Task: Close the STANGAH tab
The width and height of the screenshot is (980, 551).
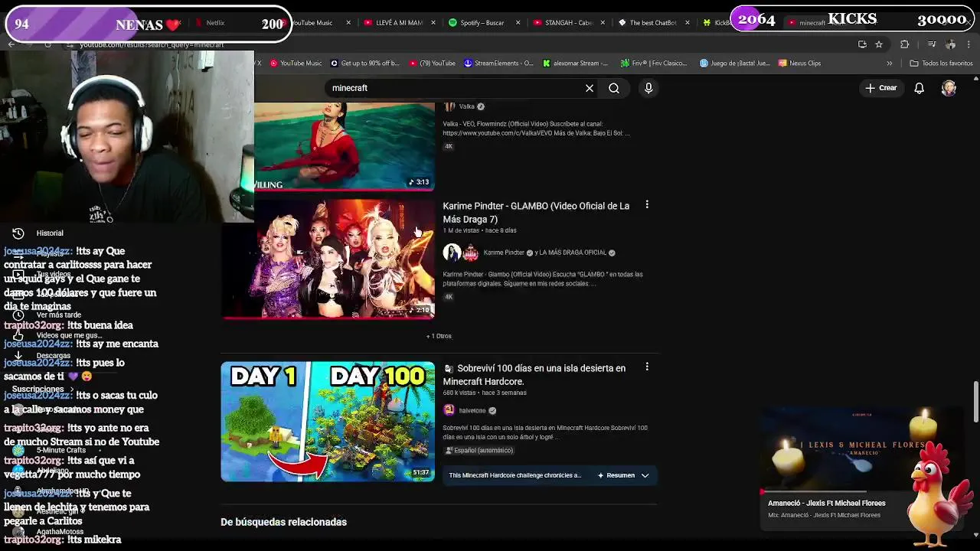Action: (x=603, y=23)
